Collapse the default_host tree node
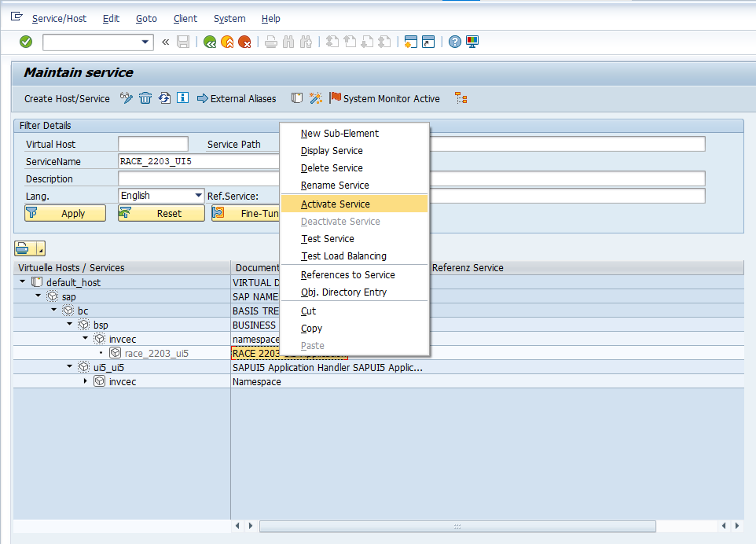Viewport: 756px width, 544px height. [x=23, y=282]
